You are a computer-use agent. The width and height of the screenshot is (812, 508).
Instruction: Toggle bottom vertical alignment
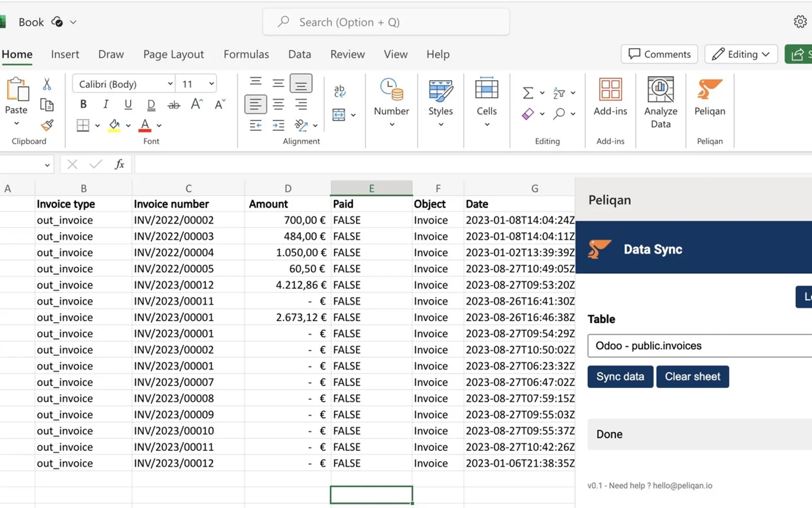pyautogui.click(x=301, y=84)
